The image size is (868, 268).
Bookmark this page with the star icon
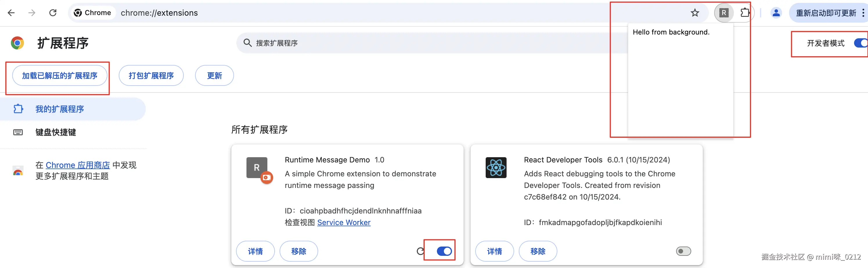(x=695, y=13)
